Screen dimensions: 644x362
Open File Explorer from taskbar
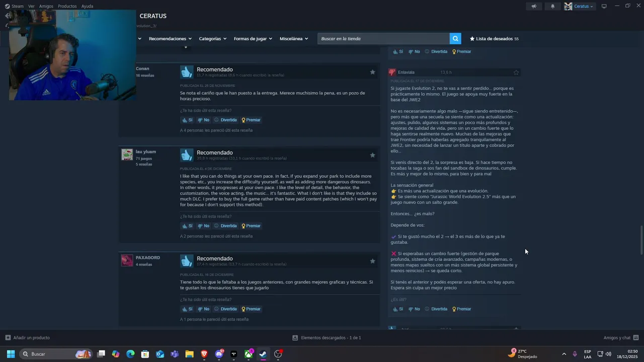189,354
